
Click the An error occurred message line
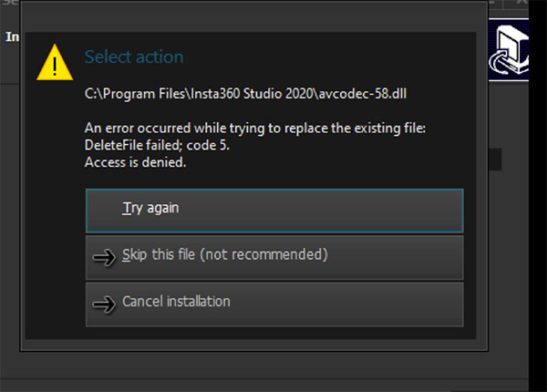(254, 130)
